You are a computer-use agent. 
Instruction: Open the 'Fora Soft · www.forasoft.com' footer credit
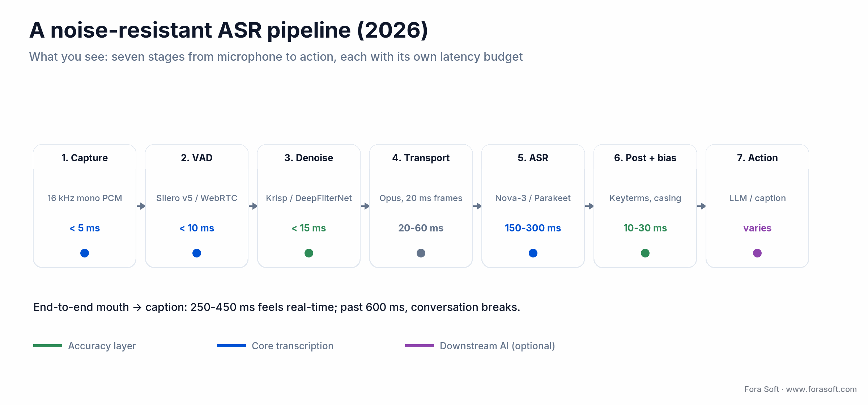800,389
